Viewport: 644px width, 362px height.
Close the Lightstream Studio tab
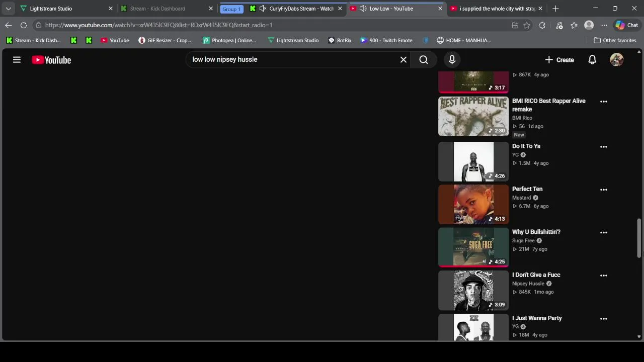[x=111, y=9]
